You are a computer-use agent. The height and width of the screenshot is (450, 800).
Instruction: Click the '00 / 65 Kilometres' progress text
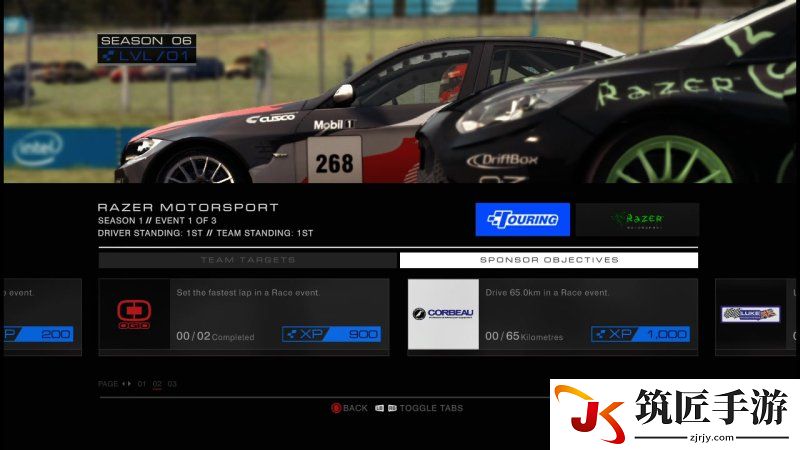coord(524,336)
